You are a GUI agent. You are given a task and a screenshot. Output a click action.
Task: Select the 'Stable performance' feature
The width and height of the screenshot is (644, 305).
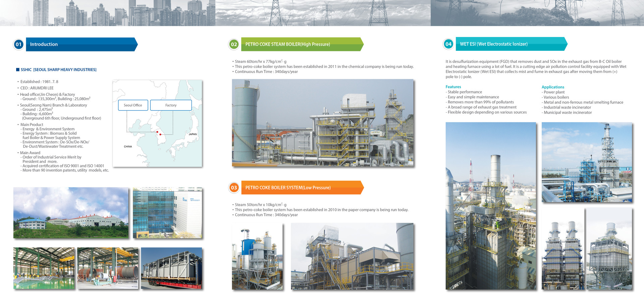464,92
